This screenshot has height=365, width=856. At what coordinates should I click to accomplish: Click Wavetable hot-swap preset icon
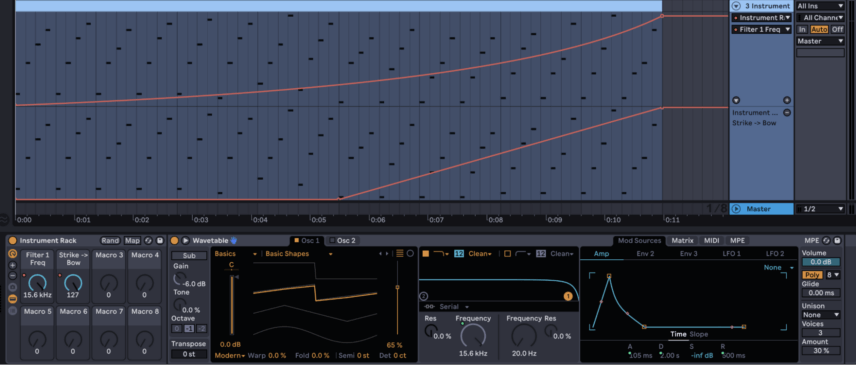(827, 241)
